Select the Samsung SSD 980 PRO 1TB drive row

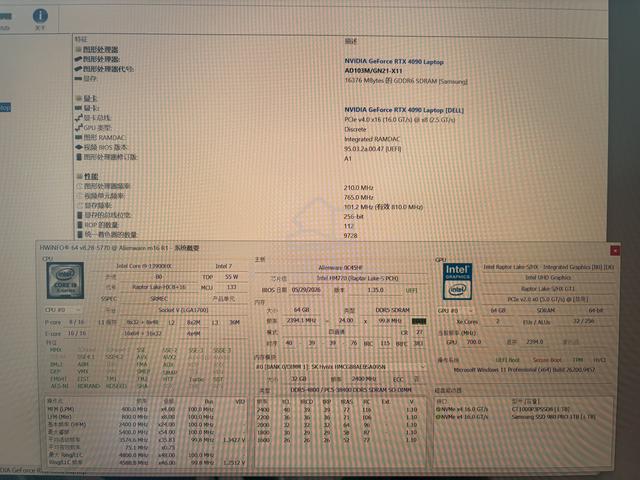tap(522, 417)
